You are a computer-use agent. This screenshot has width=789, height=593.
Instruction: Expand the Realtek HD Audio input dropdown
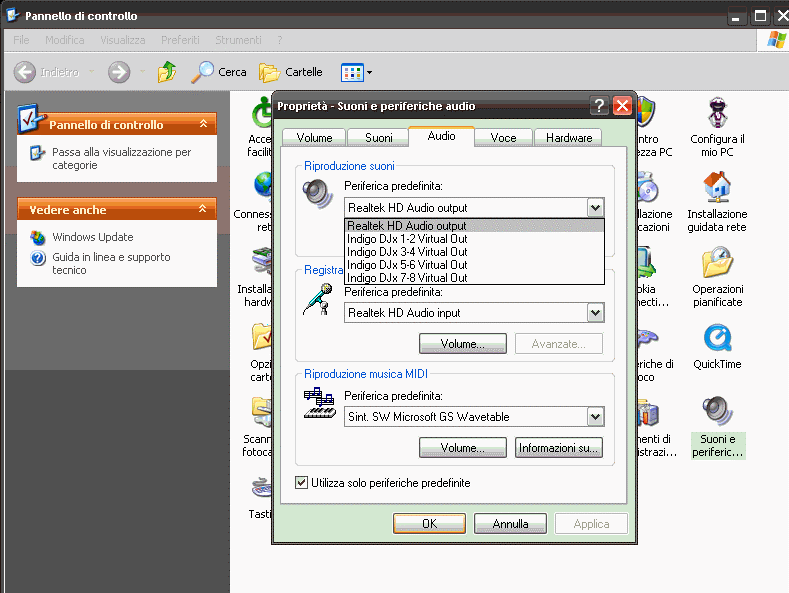pyautogui.click(x=595, y=313)
